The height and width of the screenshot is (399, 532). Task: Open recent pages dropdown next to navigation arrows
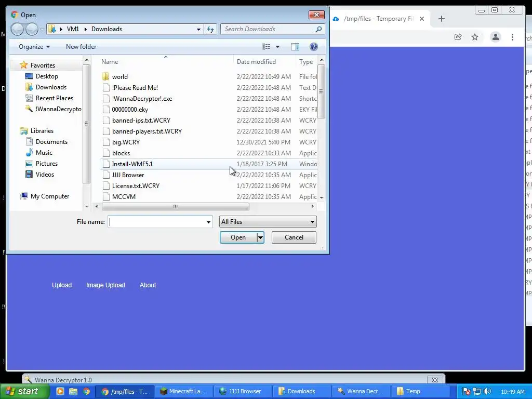(42, 30)
